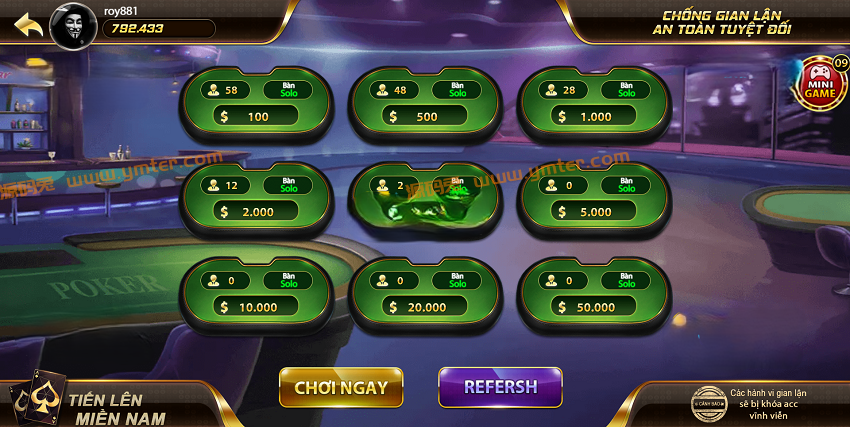Image resolution: width=850 pixels, height=427 pixels.
Task: Click the Cảnh Báo warning stamp icon
Action: [709, 404]
